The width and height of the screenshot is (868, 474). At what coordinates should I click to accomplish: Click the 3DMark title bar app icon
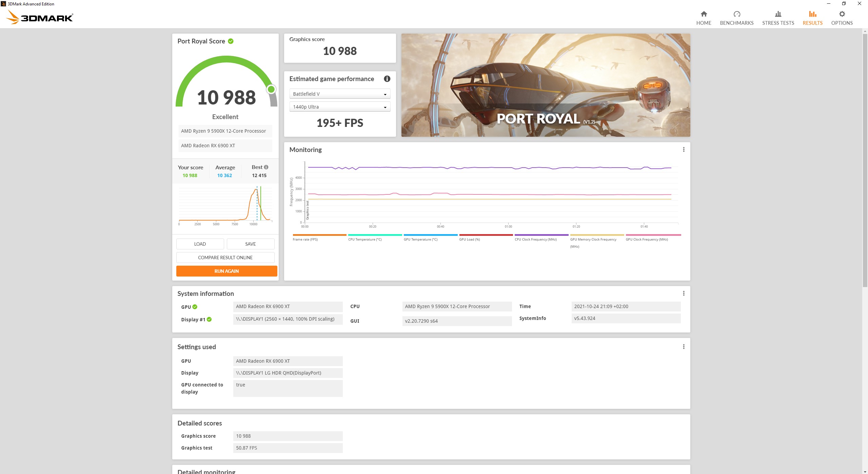(3, 4)
